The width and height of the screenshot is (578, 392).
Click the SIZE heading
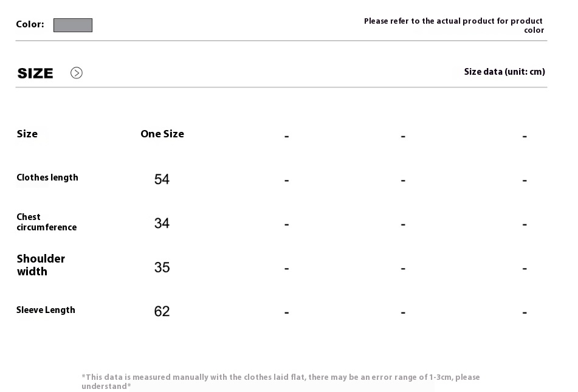click(35, 74)
